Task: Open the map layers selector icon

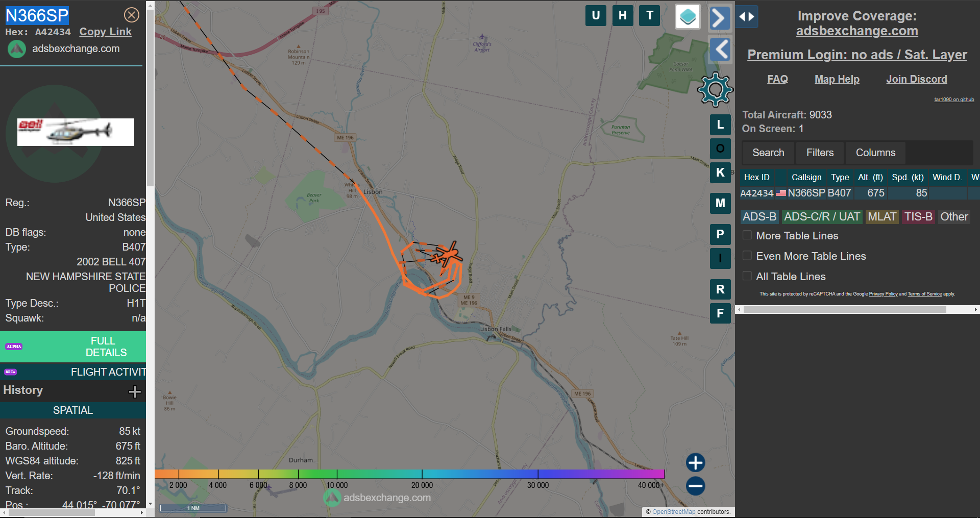Action: (x=688, y=17)
